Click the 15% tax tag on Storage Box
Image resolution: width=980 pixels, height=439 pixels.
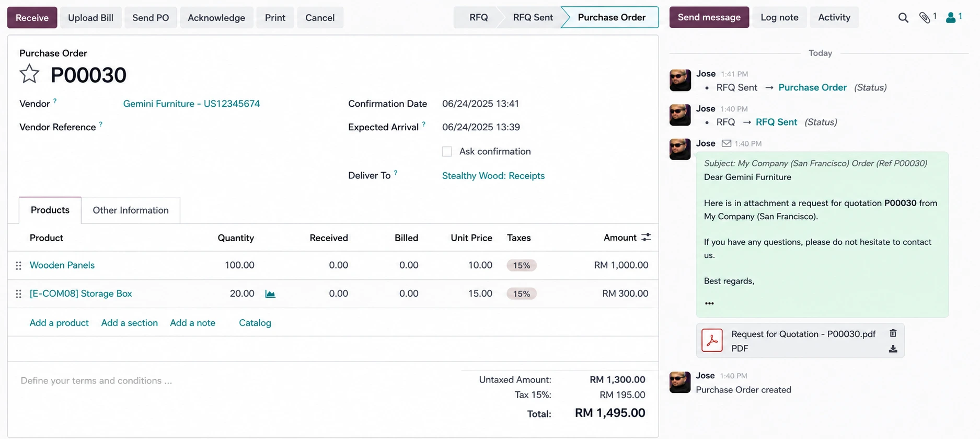pos(521,294)
